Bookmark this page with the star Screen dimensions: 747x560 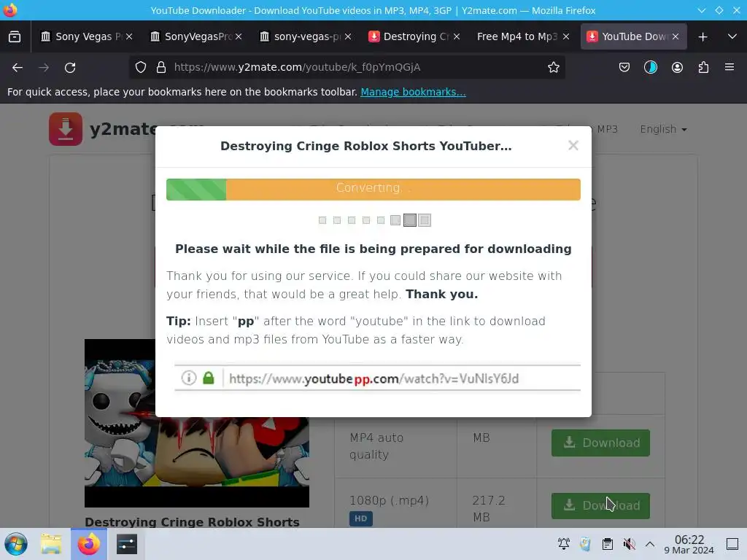[553, 68]
